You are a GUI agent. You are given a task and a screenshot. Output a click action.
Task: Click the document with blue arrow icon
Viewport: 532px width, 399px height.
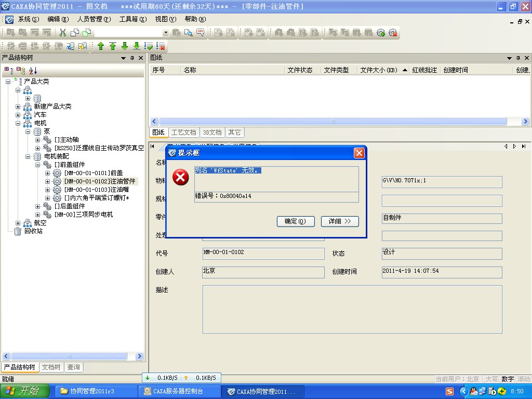point(71,46)
